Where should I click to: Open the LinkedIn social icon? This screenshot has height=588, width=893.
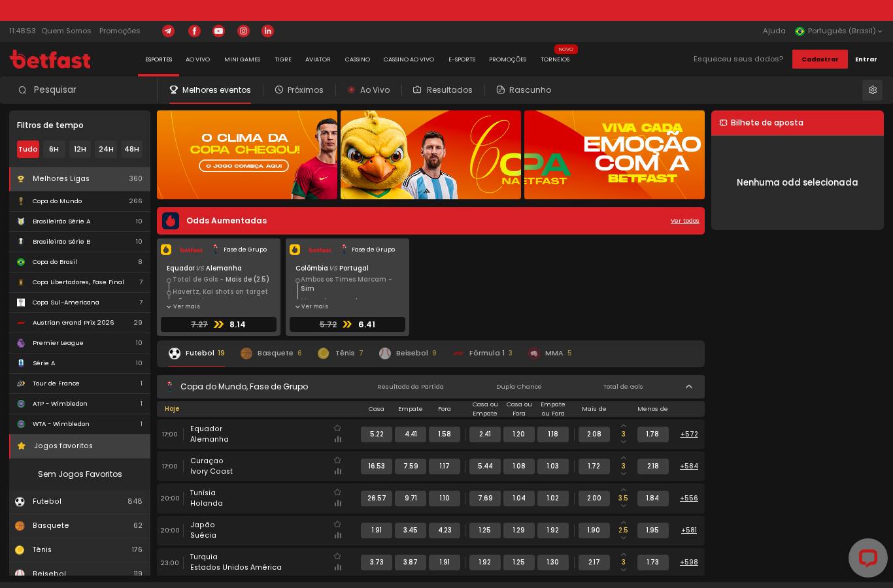click(267, 31)
